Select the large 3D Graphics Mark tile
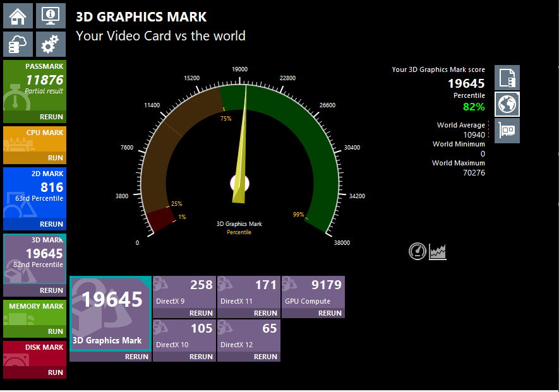Viewport: 559px width, 392px height. 111,312
